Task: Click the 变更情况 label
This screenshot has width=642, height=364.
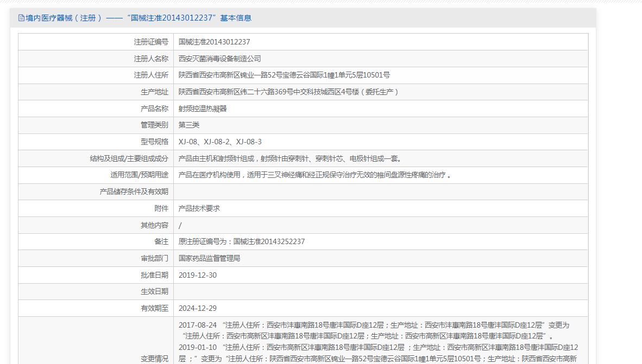Action: coord(154,359)
